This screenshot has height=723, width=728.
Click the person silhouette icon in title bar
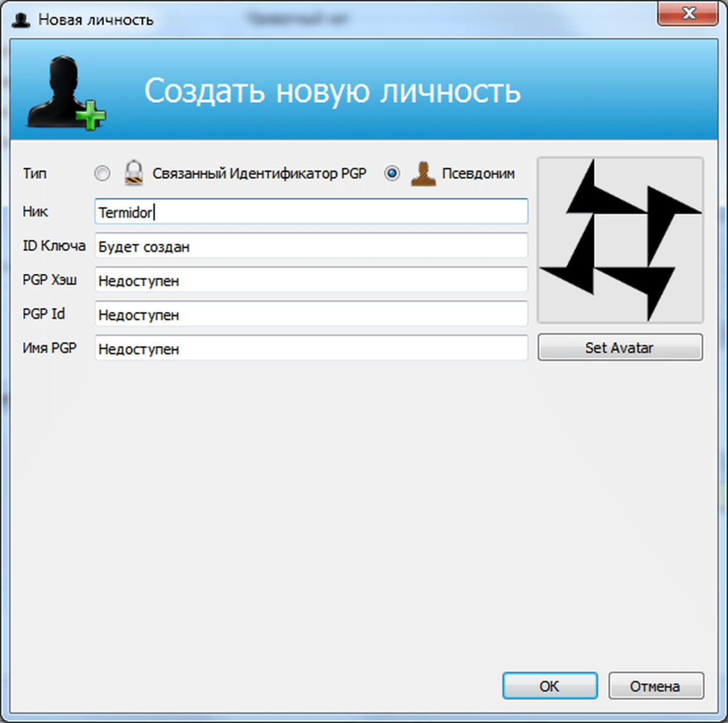21,20
